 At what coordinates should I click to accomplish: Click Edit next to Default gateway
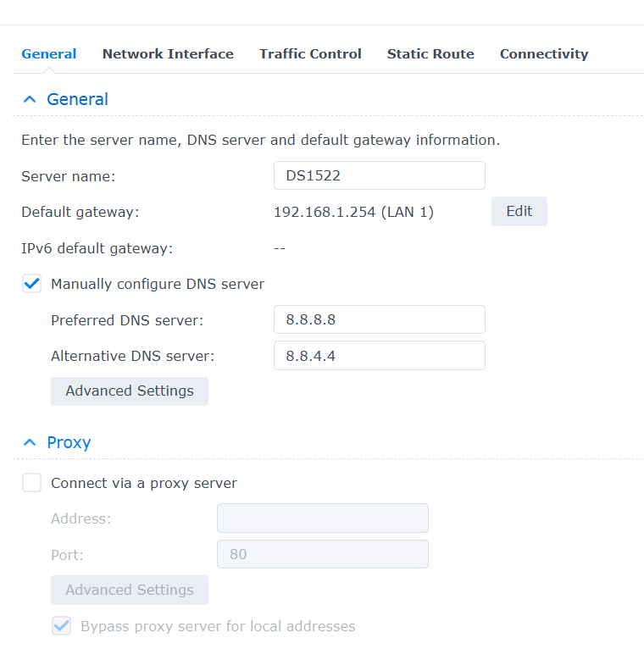(x=519, y=212)
